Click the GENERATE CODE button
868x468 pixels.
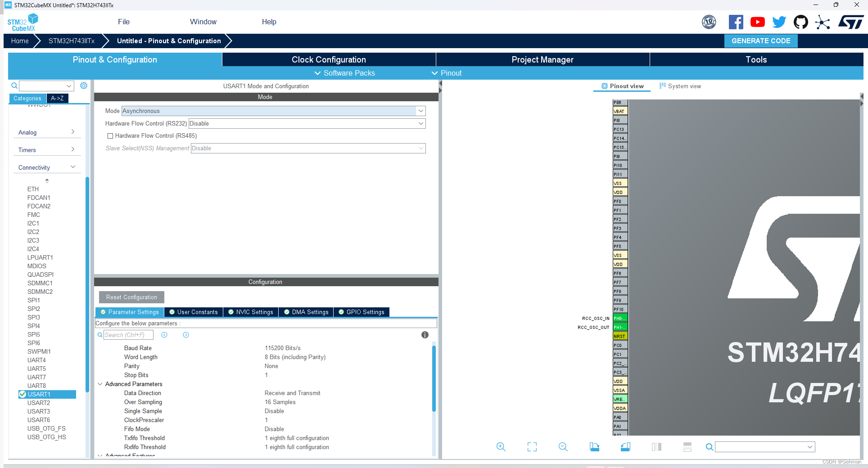(x=761, y=40)
